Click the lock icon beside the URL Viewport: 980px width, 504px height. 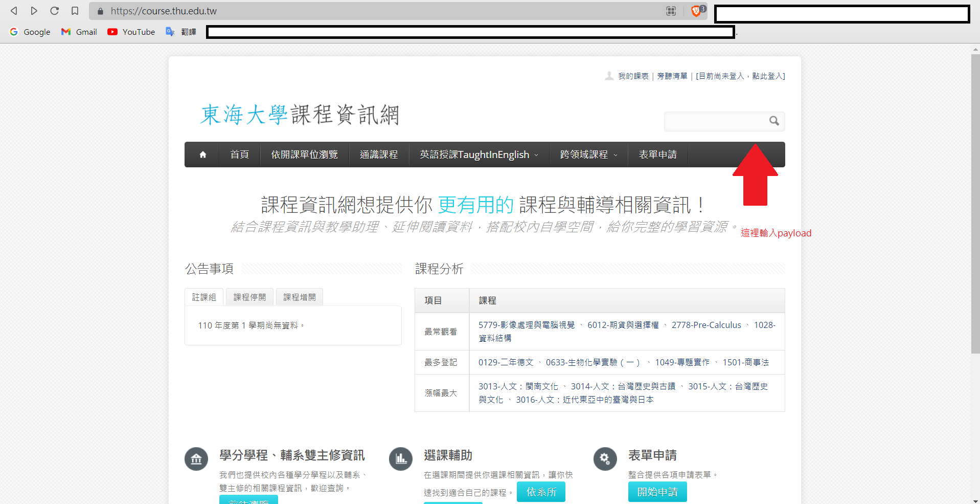click(100, 11)
